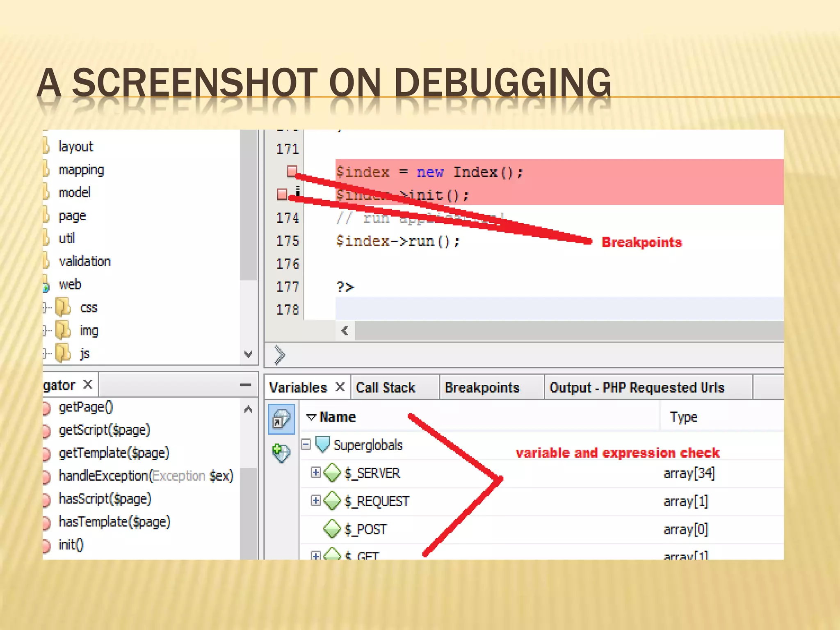Viewport: 840px width, 630px height.
Task: Click the Name column sort triangle
Action: 311,417
